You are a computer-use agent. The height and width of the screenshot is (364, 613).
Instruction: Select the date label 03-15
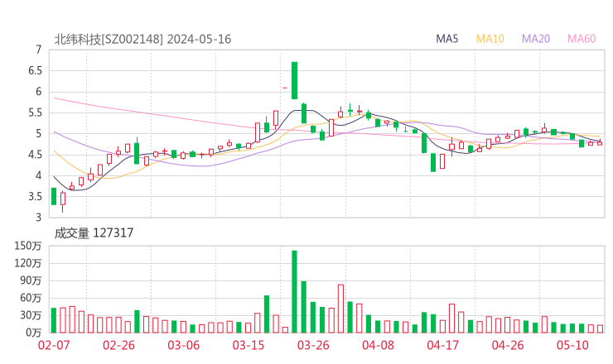click(249, 345)
